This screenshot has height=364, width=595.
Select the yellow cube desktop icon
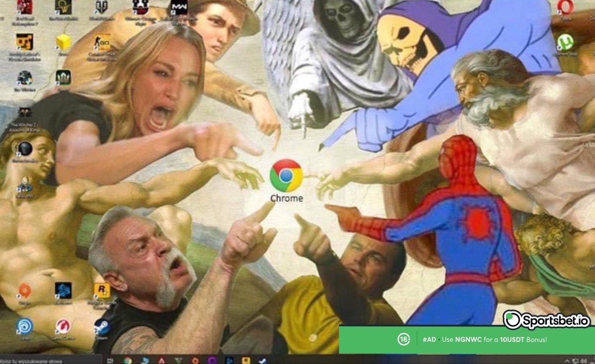tap(63, 42)
